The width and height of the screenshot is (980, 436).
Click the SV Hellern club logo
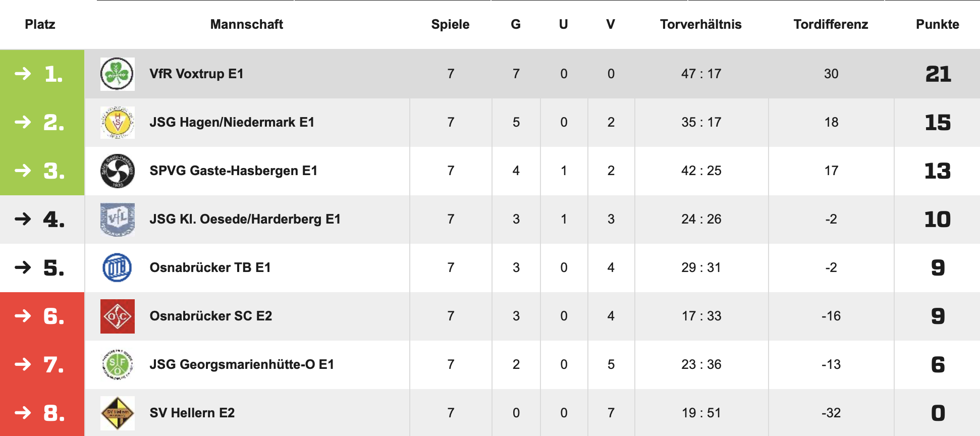tap(117, 413)
